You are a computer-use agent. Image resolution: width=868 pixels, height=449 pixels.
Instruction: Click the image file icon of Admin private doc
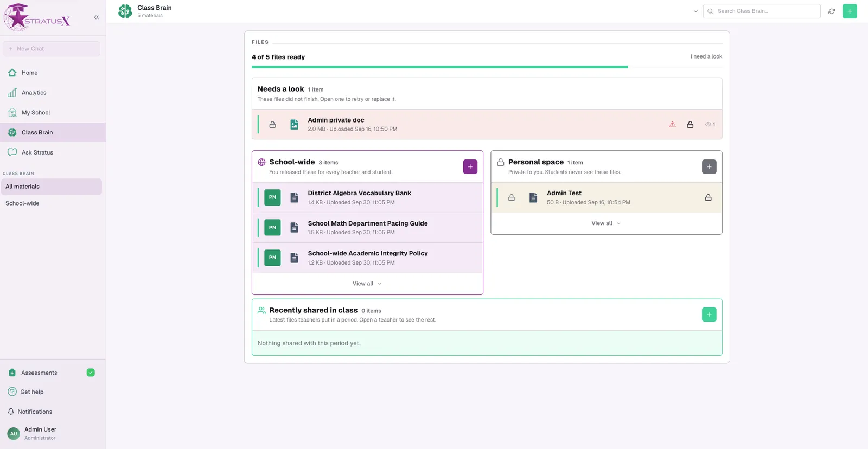[x=294, y=125]
